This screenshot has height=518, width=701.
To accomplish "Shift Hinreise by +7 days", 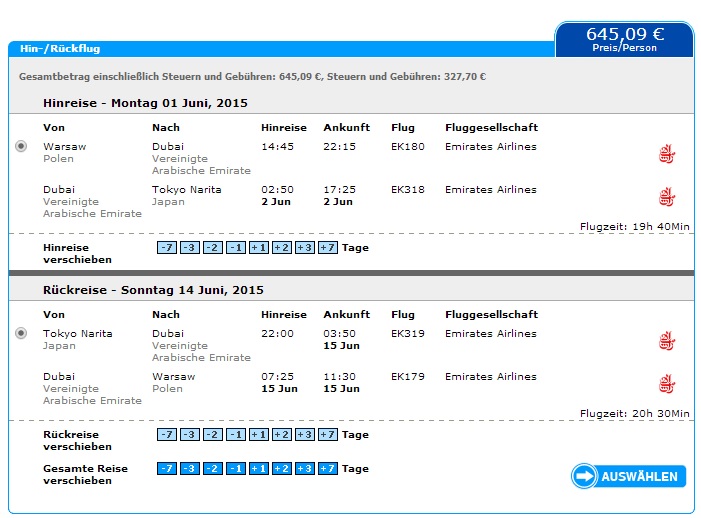I will (x=328, y=248).
